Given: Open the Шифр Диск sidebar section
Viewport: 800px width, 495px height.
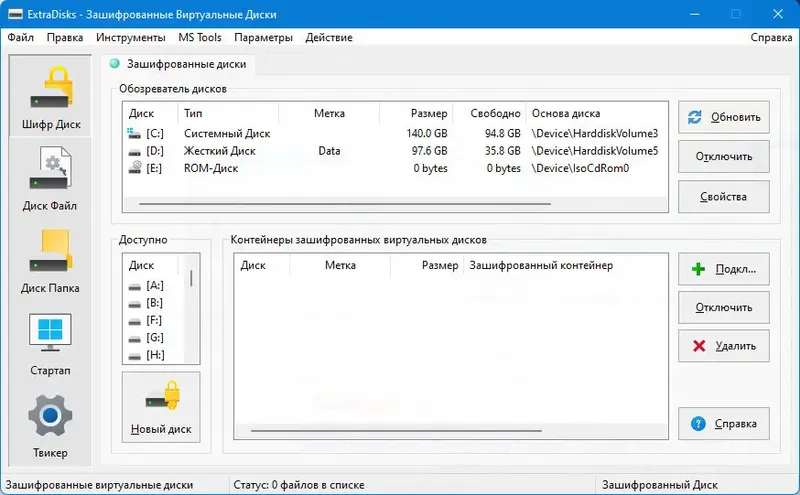Looking at the screenshot, I should pyautogui.click(x=51, y=97).
